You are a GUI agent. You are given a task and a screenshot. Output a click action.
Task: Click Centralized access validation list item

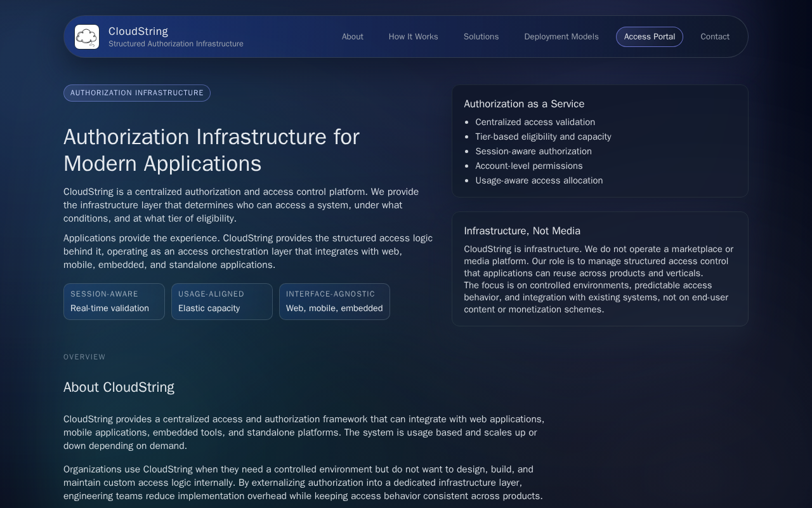click(x=535, y=122)
